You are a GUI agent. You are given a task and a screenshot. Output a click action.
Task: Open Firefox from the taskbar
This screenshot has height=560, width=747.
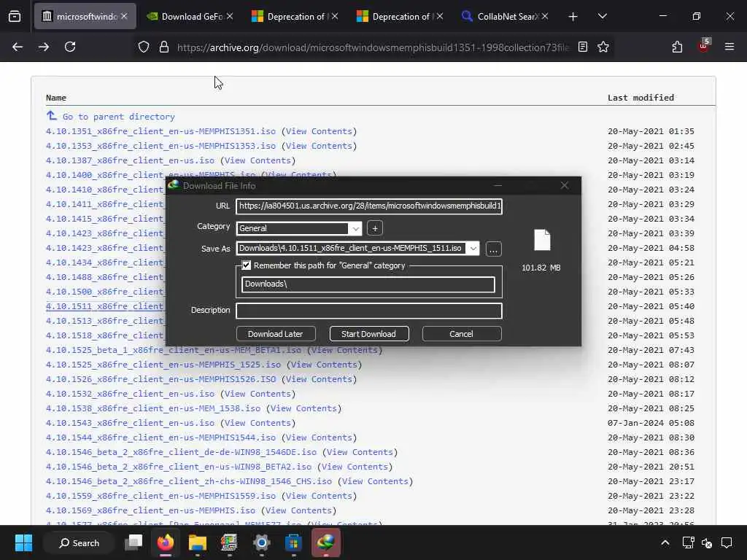point(166,542)
